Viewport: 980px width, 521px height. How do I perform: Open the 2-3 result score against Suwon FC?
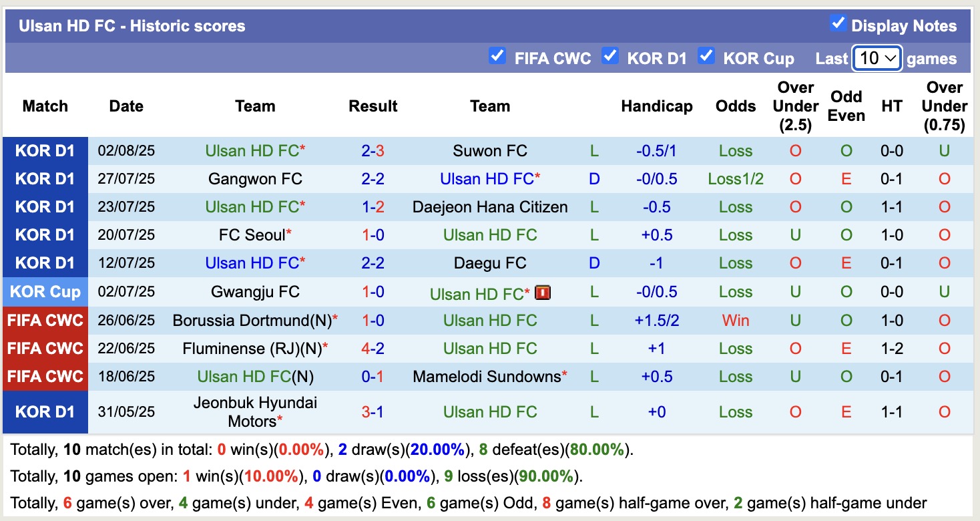(373, 151)
